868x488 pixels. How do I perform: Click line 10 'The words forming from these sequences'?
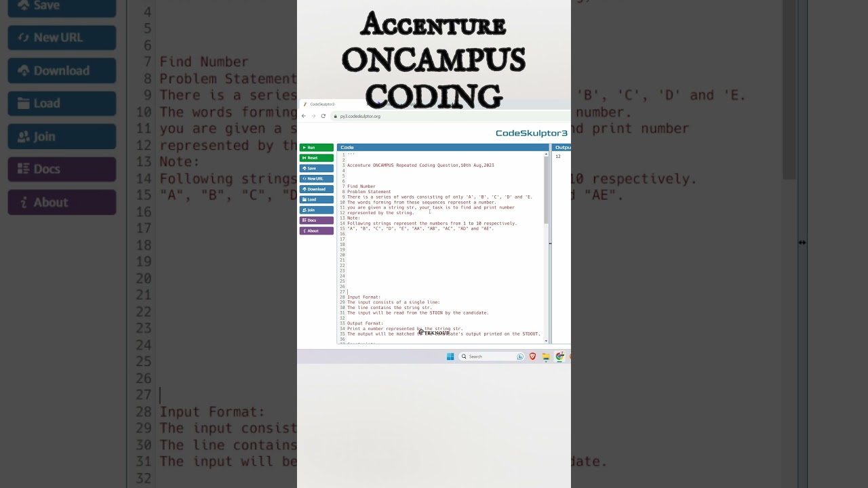(422, 202)
